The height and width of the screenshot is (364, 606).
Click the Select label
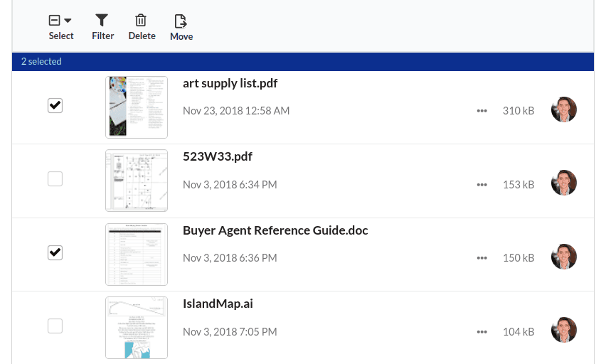coord(61,36)
